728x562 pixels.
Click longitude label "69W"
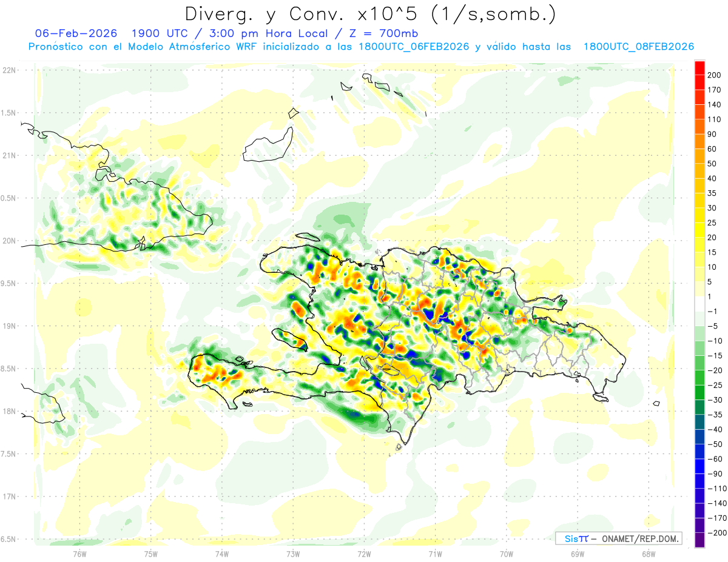[578, 554]
